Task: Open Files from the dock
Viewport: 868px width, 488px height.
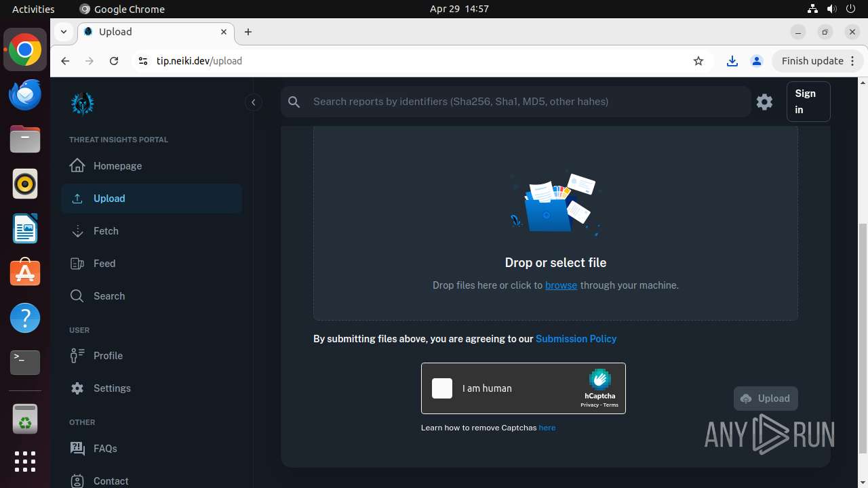Action: (25, 140)
